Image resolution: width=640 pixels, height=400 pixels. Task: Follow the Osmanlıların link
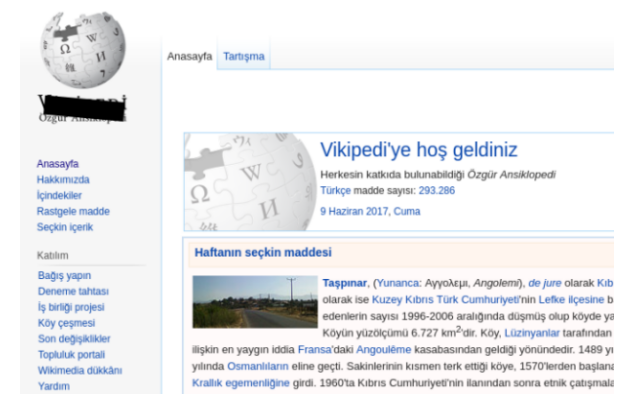[x=258, y=367]
